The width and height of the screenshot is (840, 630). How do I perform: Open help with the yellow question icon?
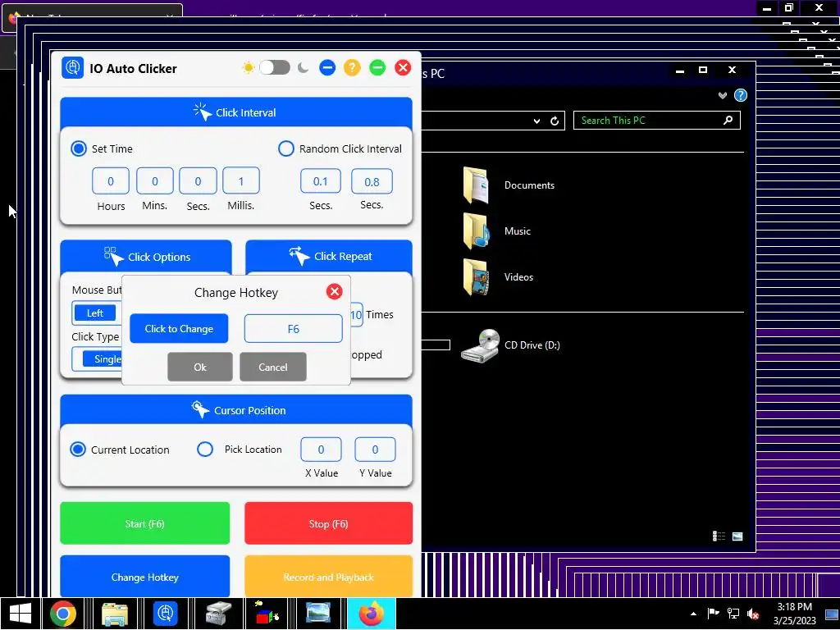352,67
